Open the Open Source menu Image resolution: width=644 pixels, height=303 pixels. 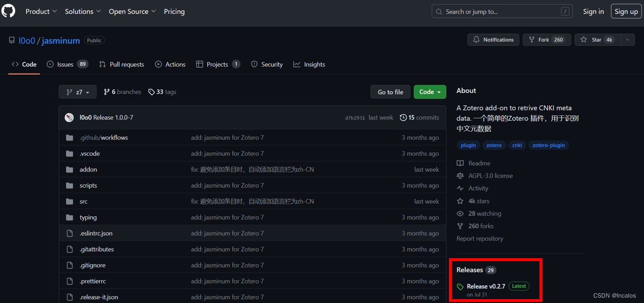tap(133, 11)
